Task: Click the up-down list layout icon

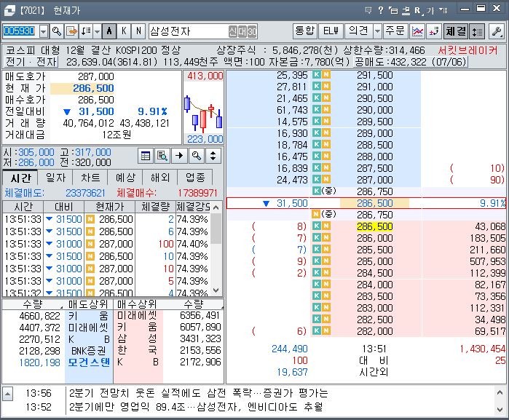Action: pyautogui.click(x=477, y=31)
